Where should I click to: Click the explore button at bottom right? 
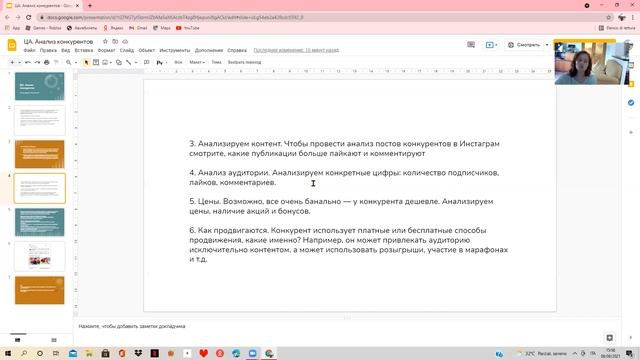[609, 338]
